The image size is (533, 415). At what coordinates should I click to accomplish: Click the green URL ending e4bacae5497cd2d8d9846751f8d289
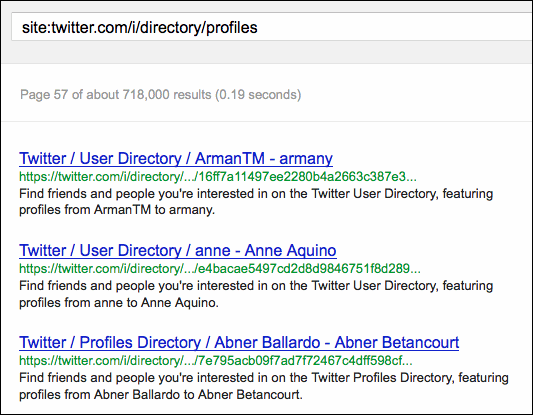pos(220,269)
